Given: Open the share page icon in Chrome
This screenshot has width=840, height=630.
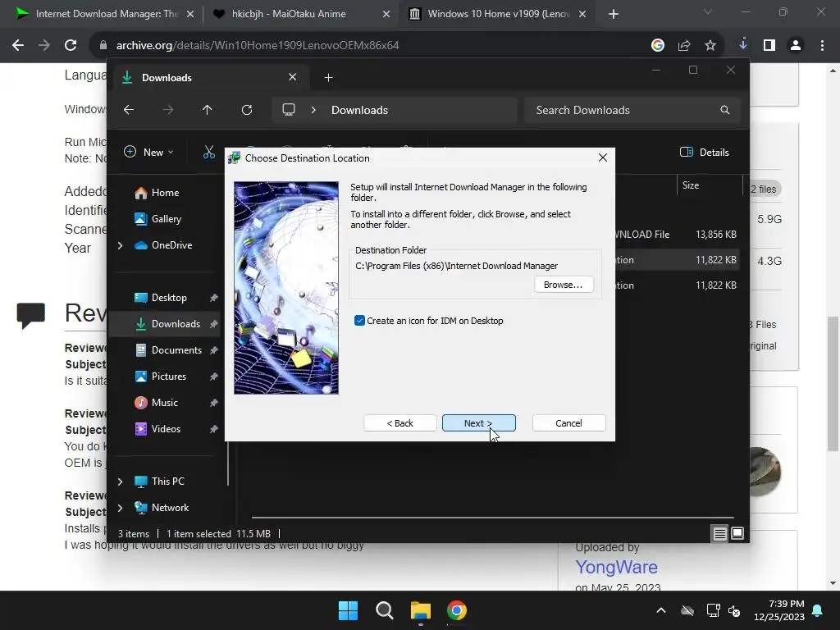Looking at the screenshot, I should point(684,46).
